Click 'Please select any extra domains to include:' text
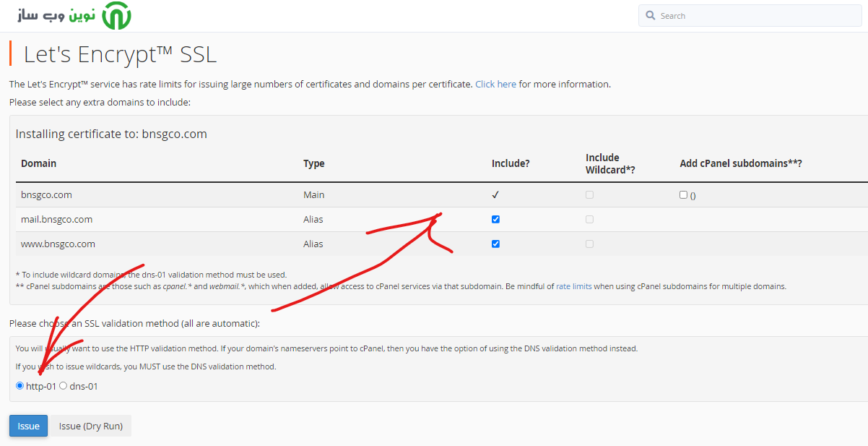The width and height of the screenshot is (868, 446). (x=100, y=102)
